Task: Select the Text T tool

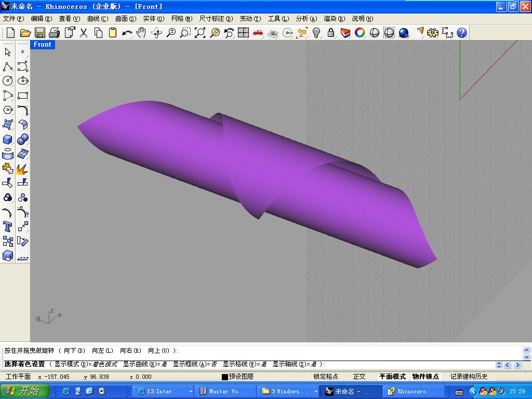Action: click(8, 227)
